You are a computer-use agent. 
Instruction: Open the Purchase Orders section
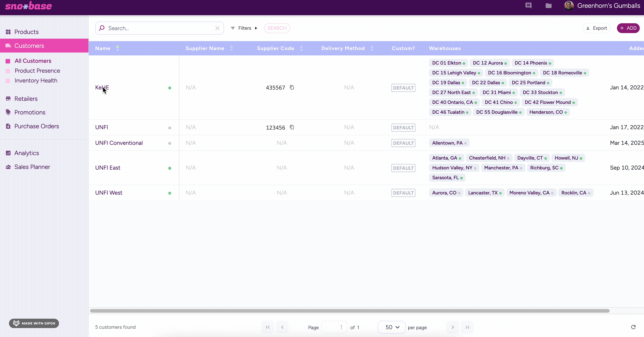(x=37, y=126)
